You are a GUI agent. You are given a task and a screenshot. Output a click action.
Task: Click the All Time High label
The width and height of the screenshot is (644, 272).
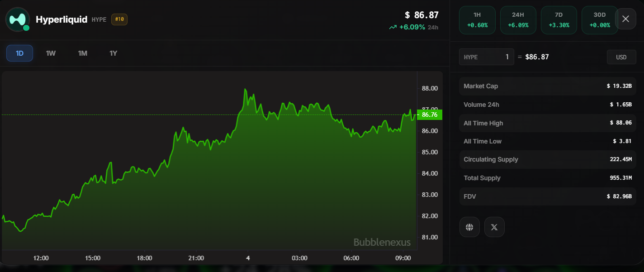point(483,123)
